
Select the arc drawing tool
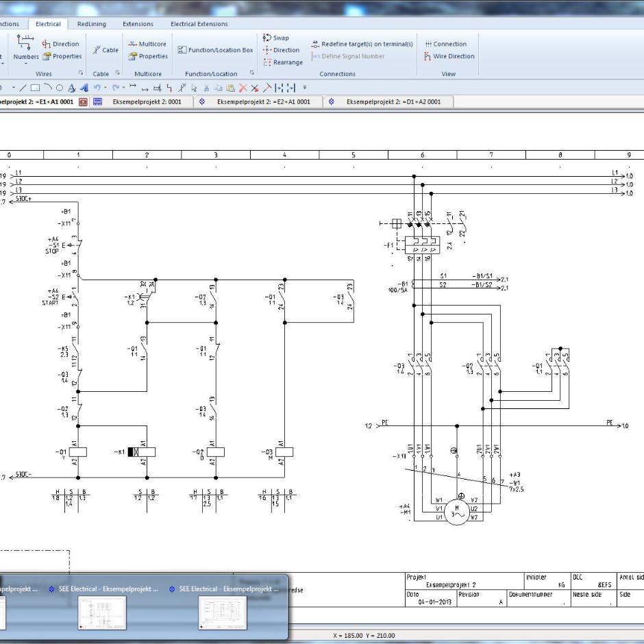pos(48,88)
